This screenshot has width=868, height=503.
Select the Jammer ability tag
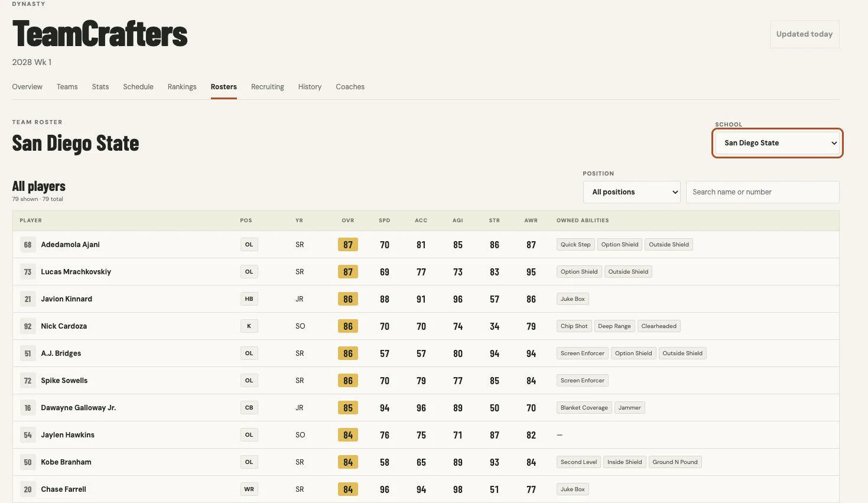tap(630, 408)
